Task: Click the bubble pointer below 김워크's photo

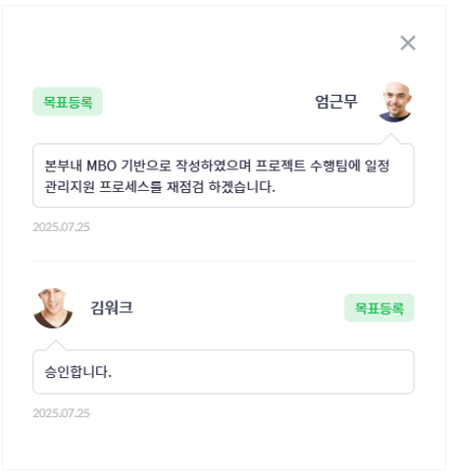Action: (56, 345)
